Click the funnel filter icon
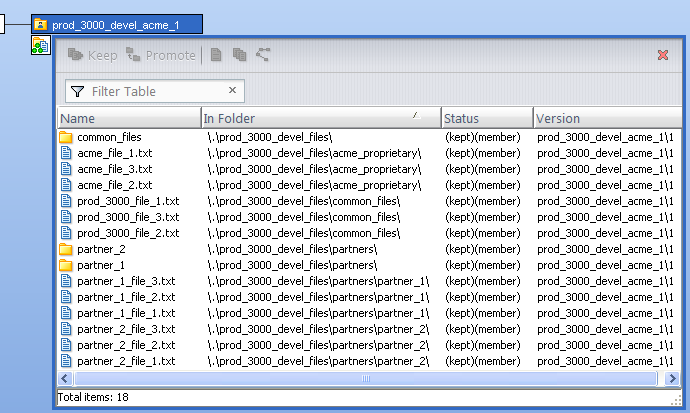 pos(78,91)
